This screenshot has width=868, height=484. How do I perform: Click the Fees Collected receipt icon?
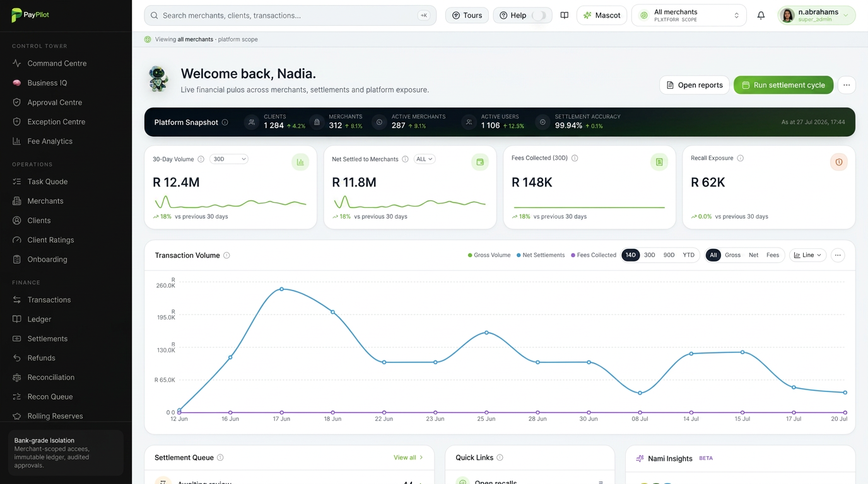(659, 162)
